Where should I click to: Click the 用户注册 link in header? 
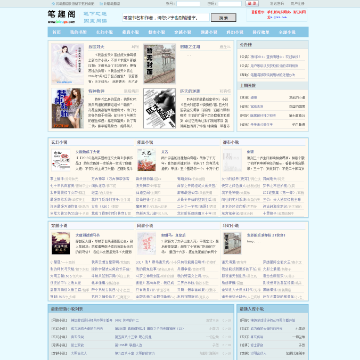(297, 4)
